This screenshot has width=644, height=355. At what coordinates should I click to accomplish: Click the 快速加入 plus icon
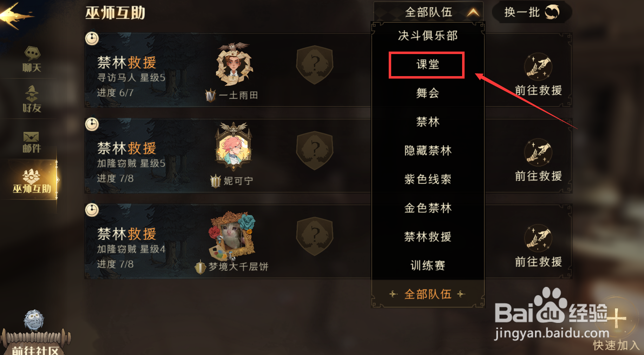coord(617,319)
